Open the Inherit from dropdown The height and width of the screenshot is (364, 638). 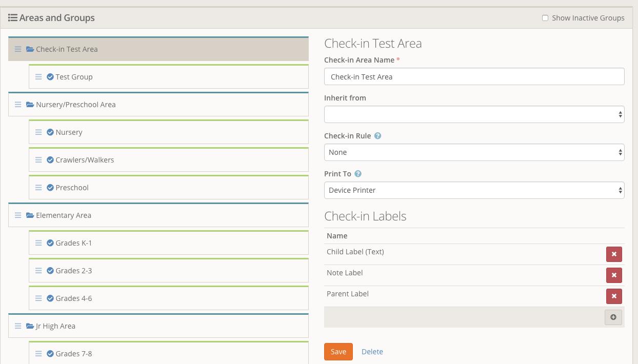pyautogui.click(x=473, y=114)
